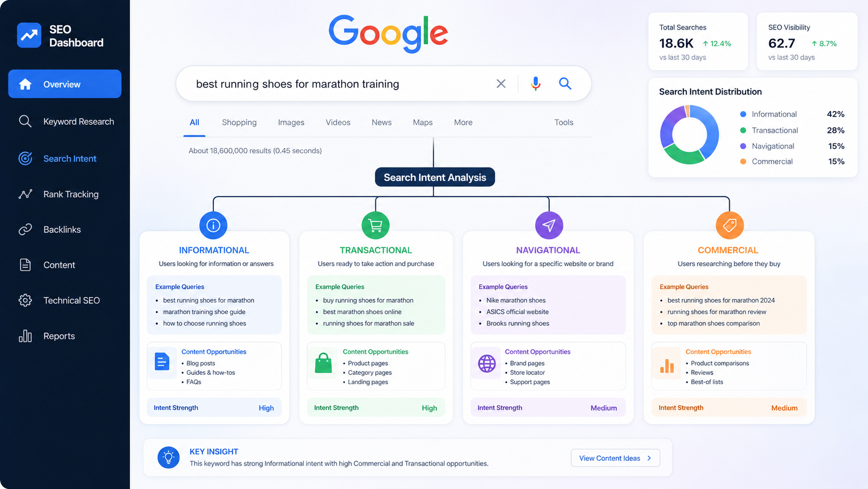
Task: Click the orange bar chart icon under Commercial
Action: tap(667, 365)
